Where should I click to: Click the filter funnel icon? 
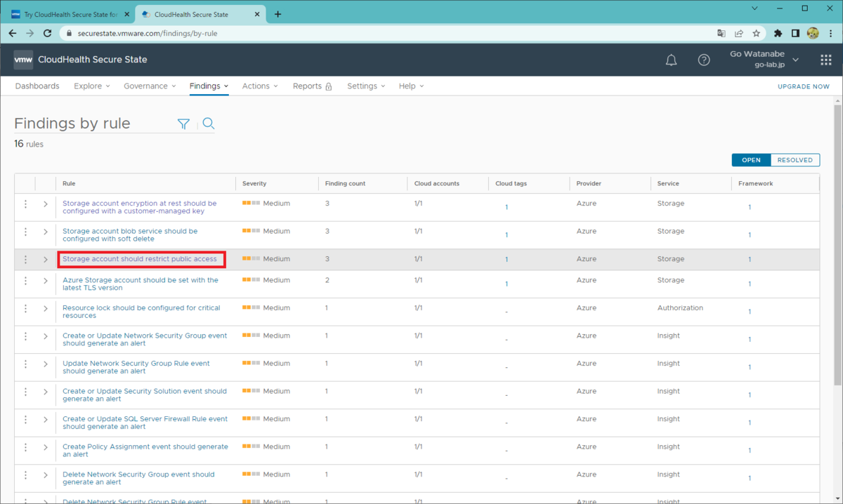click(183, 124)
